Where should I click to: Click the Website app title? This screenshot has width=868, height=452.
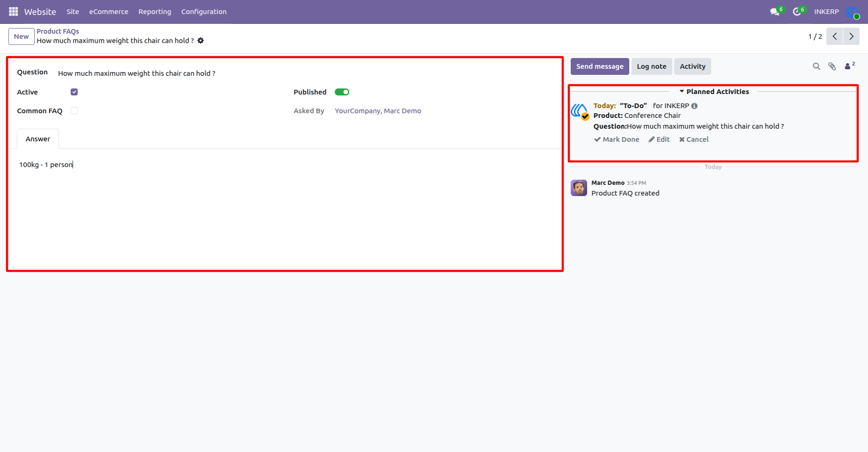40,12
